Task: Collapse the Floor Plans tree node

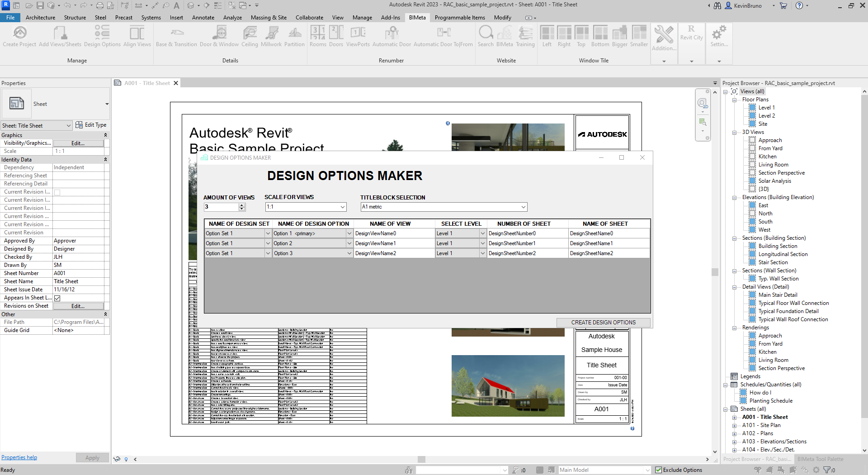Action: (734, 100)
